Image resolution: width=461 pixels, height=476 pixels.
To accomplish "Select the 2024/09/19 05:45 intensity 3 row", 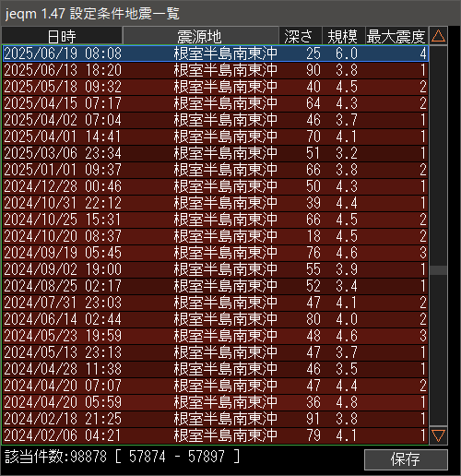I will (x=215, y=253).
